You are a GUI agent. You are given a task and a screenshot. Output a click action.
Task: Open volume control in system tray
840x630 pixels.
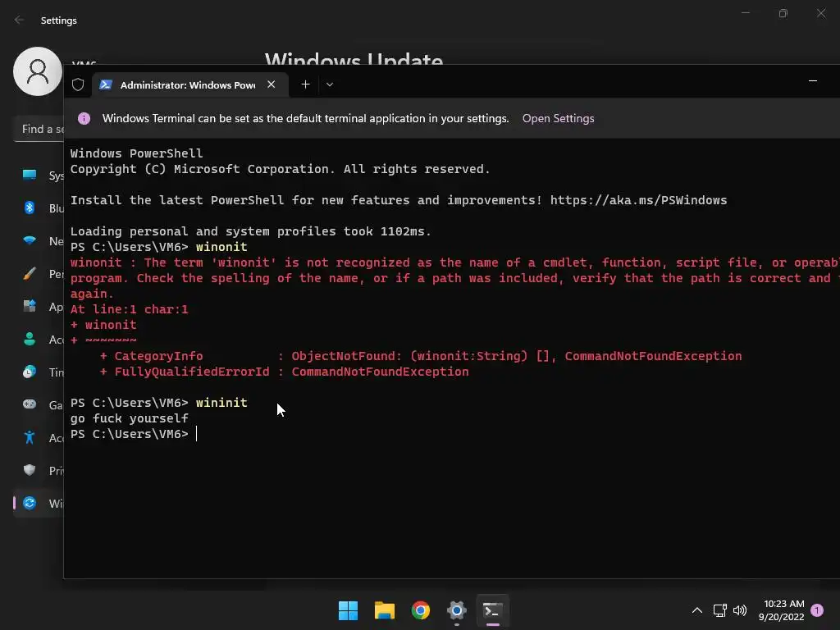click(740, 610)
